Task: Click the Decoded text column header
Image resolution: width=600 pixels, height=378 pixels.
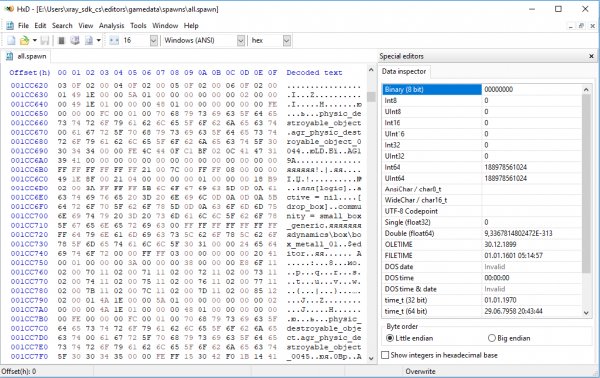Action: coord(314,72)
